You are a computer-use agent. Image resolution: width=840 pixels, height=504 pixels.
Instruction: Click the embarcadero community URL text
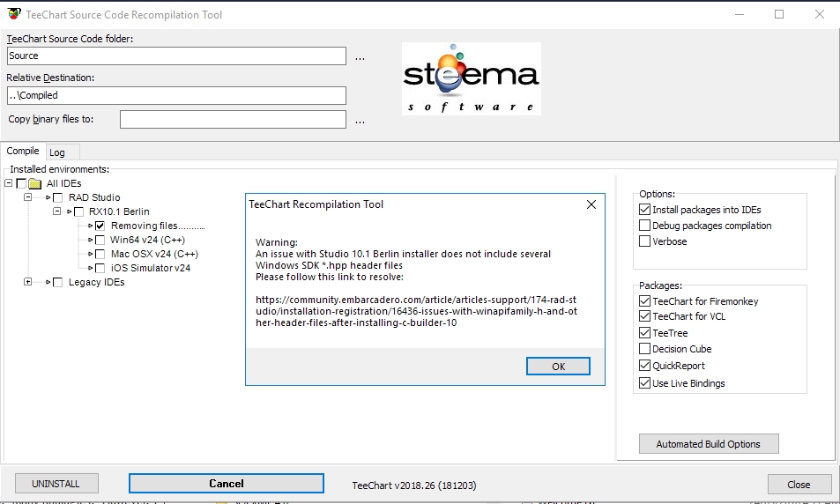pos(416,311)
